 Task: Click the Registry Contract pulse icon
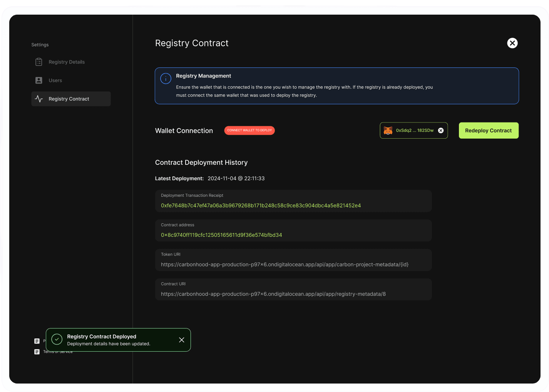[x=39, y=99]
